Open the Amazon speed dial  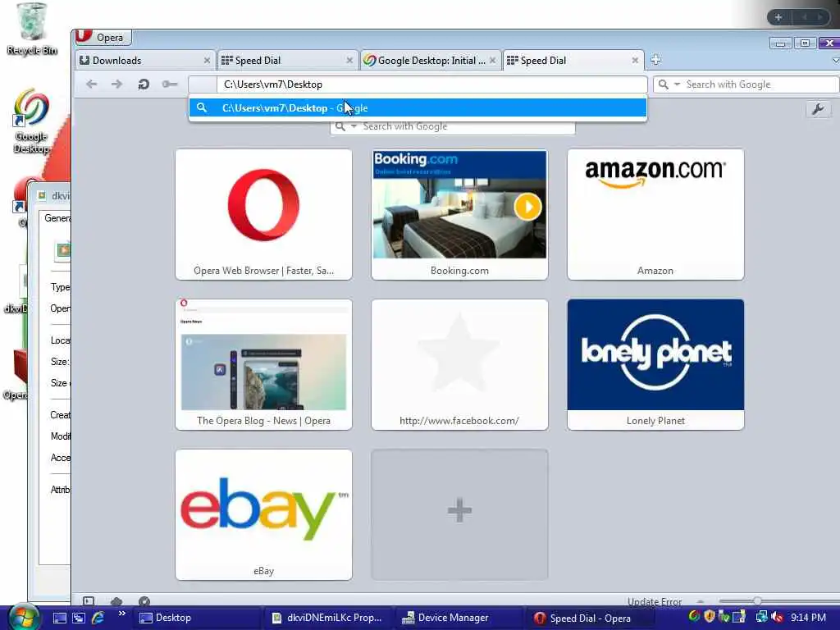tap(655, 214)
